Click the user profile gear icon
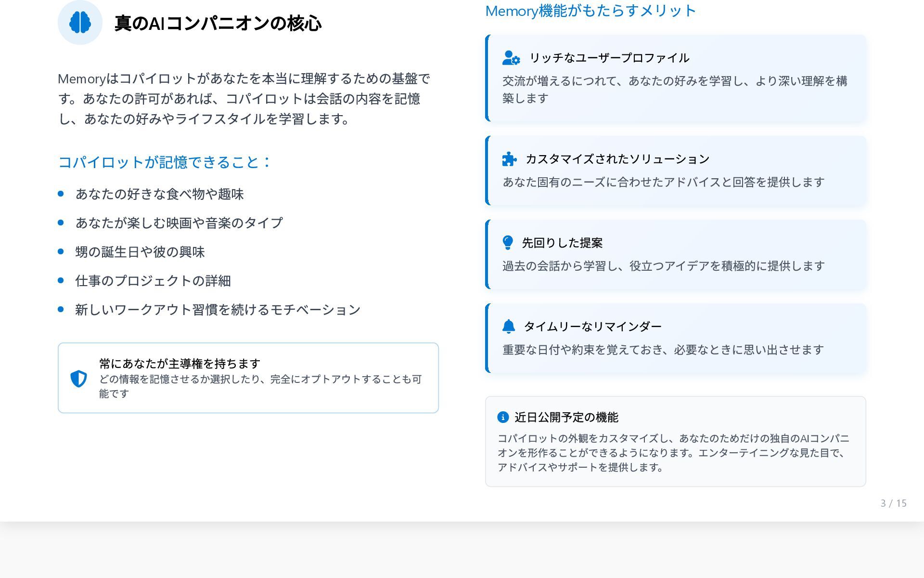Screen dimensions: 924x578 pyautogui.click(x=511, y=58)
